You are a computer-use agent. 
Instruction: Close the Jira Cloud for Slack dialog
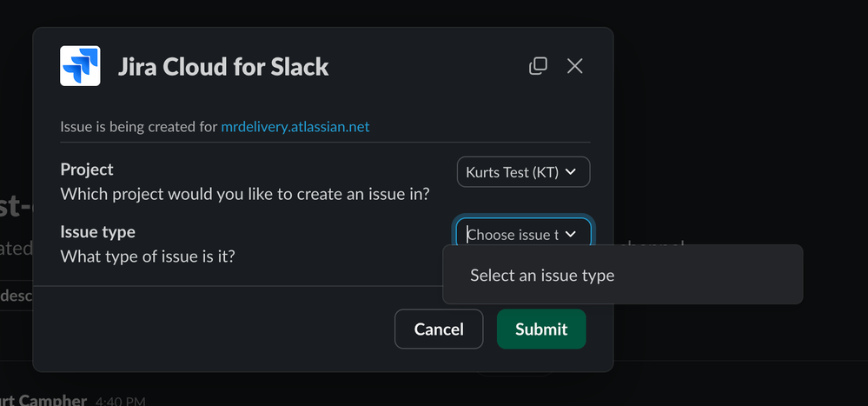[x=574, y=66]
